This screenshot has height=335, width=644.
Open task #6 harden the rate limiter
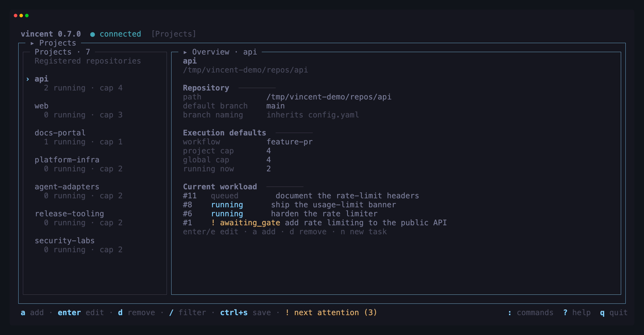[280, 214]
